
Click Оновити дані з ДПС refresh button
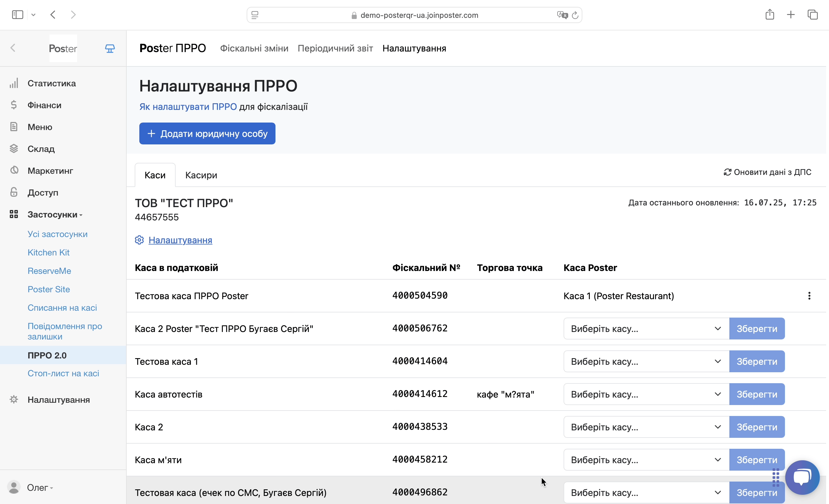coord(767,172)
